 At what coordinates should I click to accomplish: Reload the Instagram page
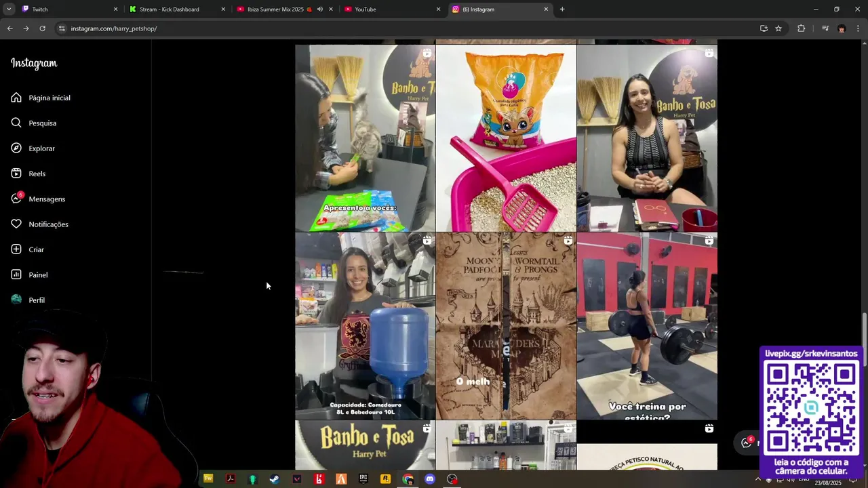[x=42, y=28]
